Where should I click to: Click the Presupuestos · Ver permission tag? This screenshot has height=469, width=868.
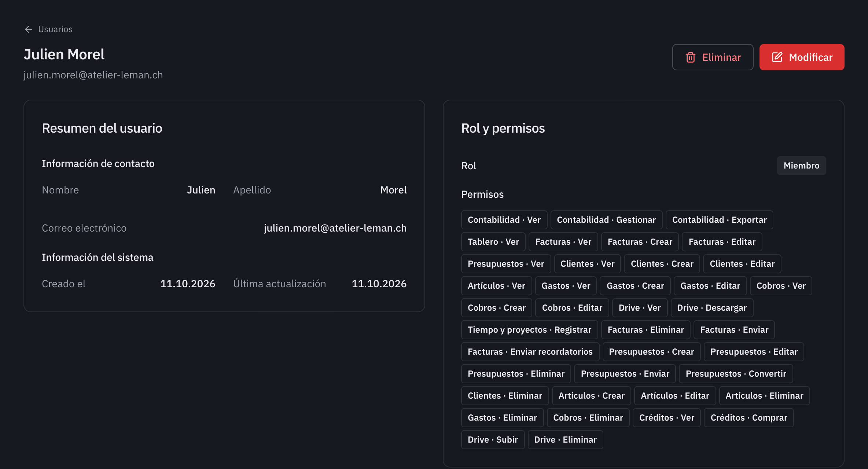pos(506,264)
